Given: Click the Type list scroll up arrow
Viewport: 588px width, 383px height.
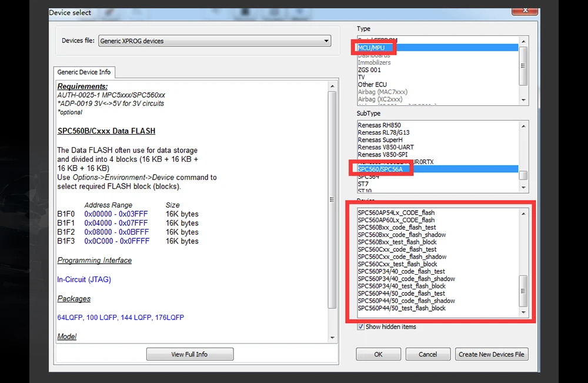Looking at the screenshot, I should 523,41.
